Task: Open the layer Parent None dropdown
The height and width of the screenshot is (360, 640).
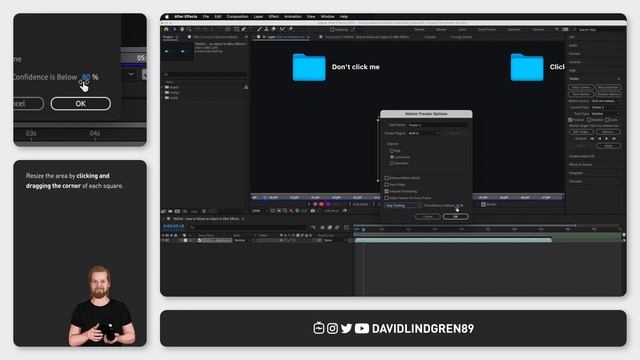Action: tap(334, 240)
